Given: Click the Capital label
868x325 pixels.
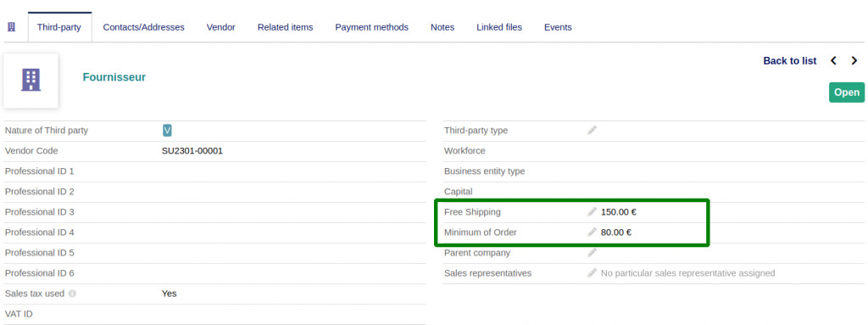Looking at the screenshot, I should click(x=459, y=191).
